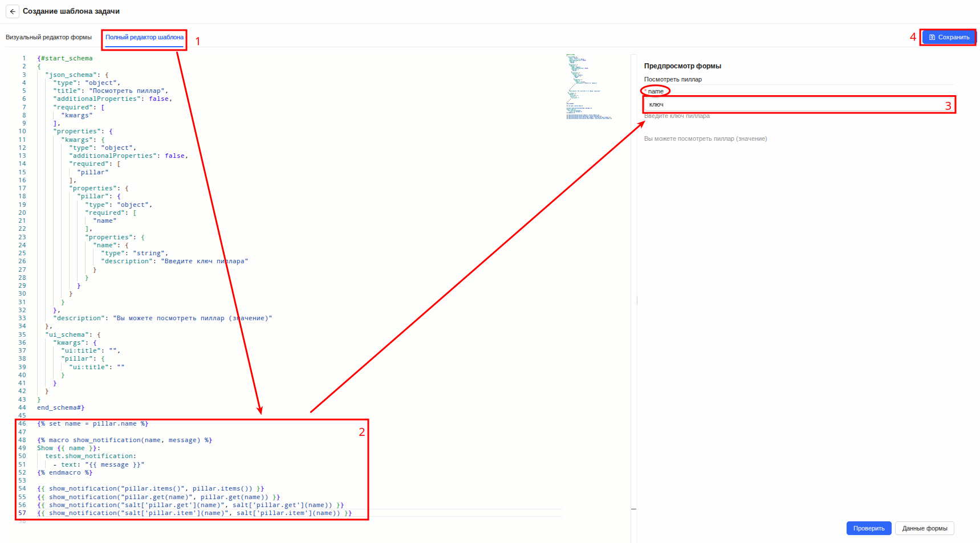Place cursor on the {#start_schema line
Screen dimensions: 980x543
click(65, 58)
